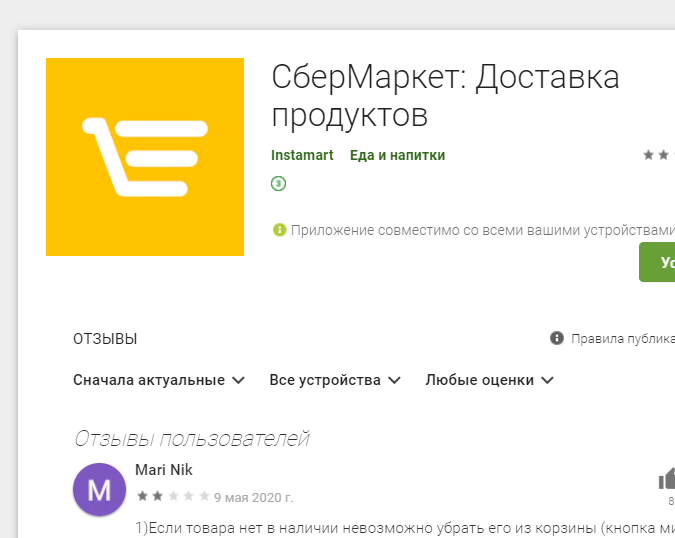Click the review publication rules info icon

pyautogui.click(x=557, y=338)
